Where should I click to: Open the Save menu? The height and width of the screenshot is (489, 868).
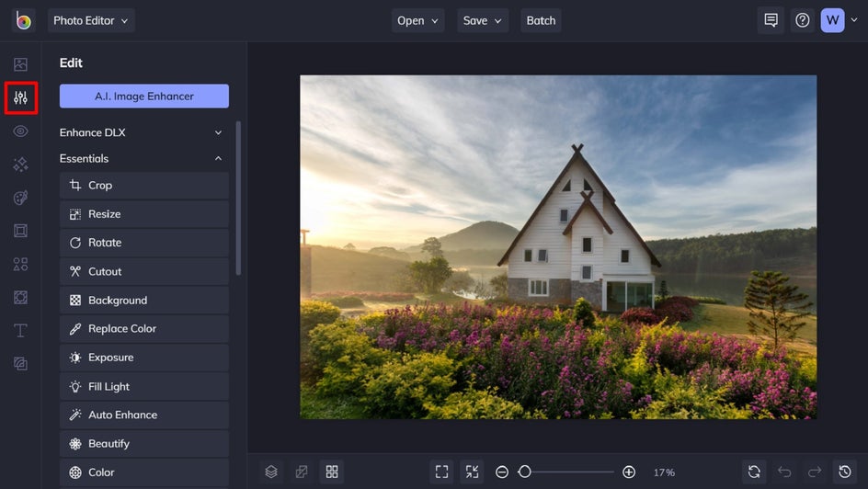tap(483, 20)
